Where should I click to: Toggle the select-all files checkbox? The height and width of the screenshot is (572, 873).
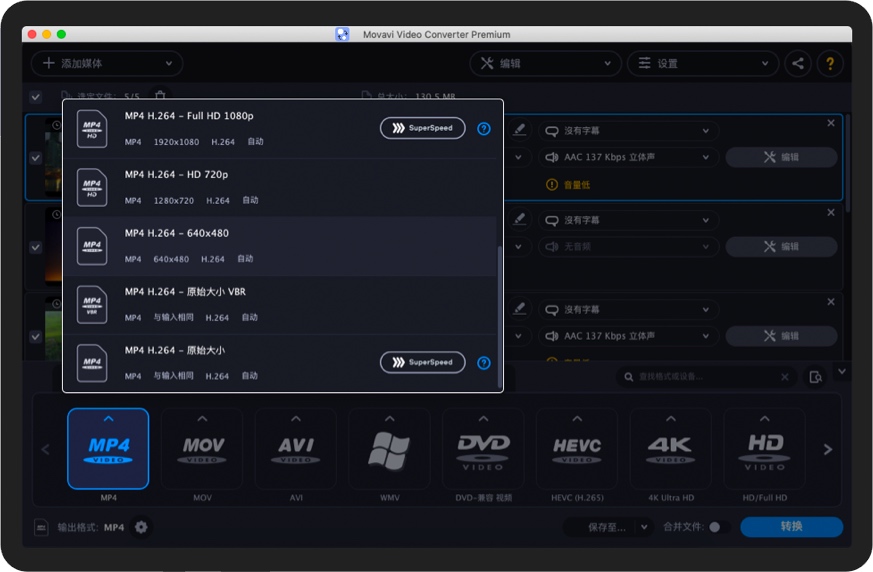[36, 97]
